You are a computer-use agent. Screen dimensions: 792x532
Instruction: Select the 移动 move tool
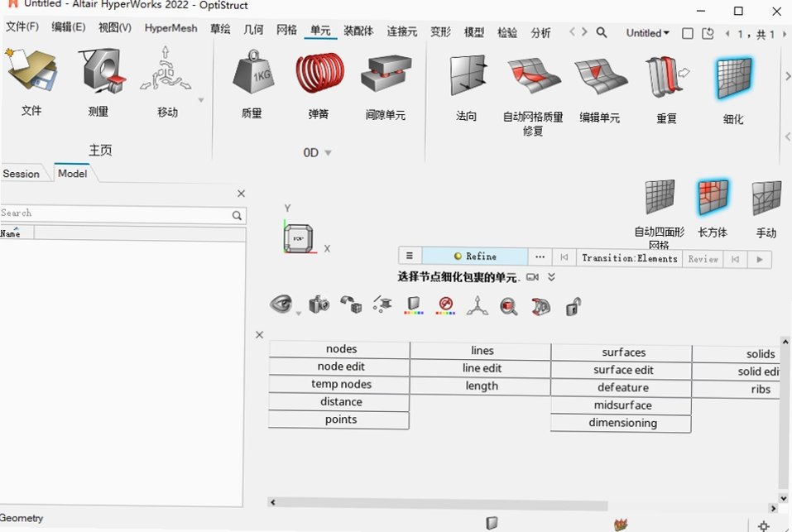166,70
